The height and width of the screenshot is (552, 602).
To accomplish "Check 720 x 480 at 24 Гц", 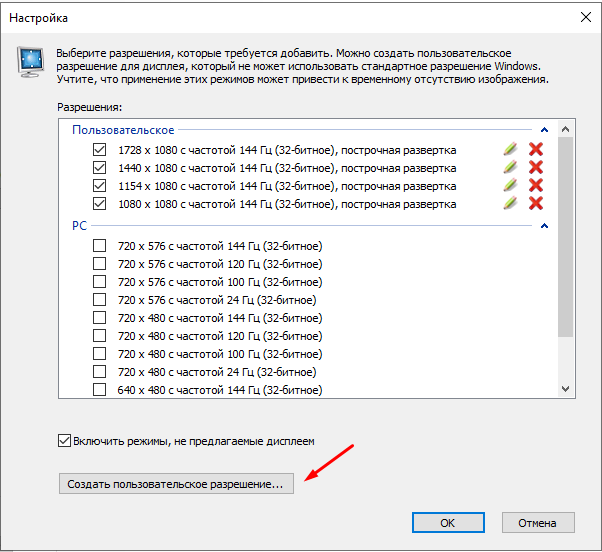I will point(99,372).
